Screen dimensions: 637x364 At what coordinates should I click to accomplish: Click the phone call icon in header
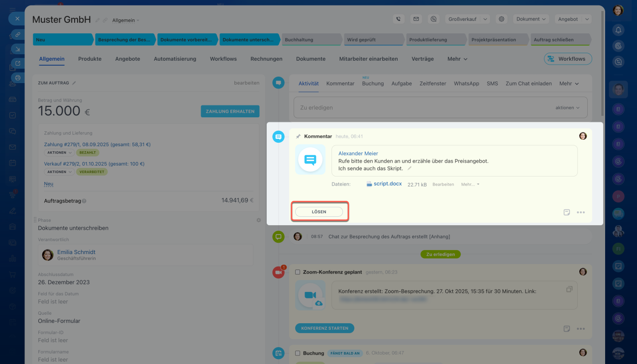(398, 19)
